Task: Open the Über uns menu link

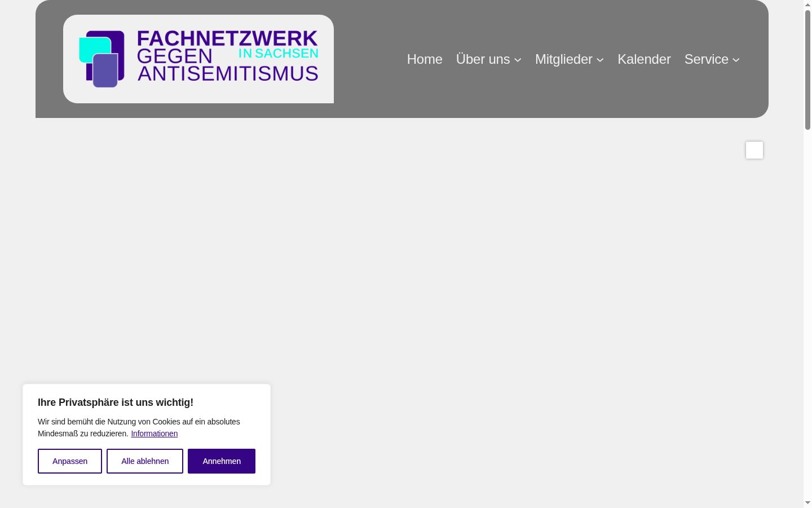Action: pyautogui.click(x=483, y=59)
